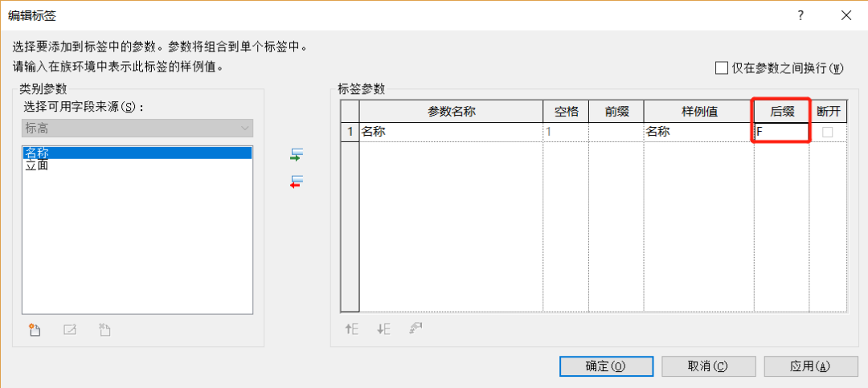868x388 pixels.
Task: Move the parameter row up
Action: (x=351, y=329)
